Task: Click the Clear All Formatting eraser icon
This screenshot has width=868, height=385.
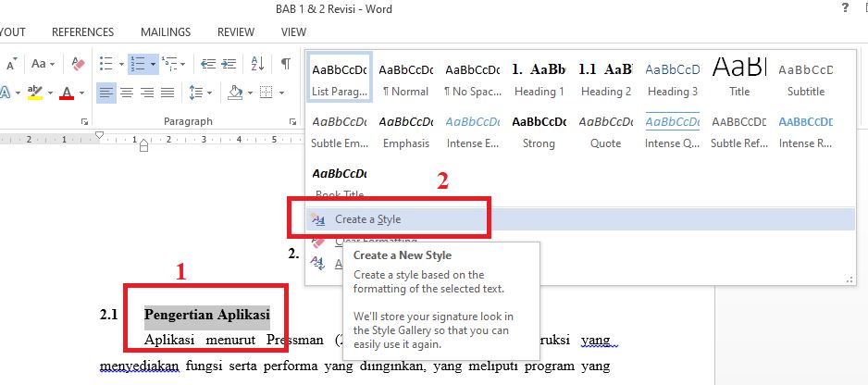Action: pos(78,64)
